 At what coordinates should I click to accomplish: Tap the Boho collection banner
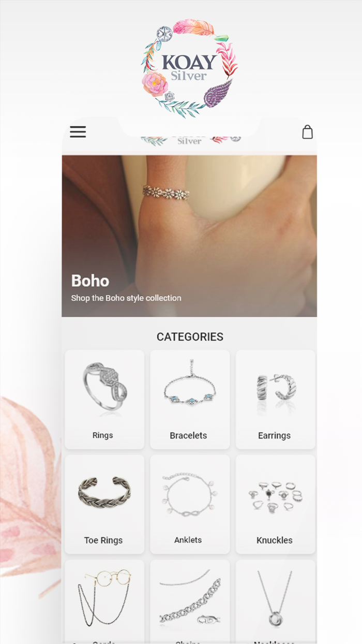[x=189, y=236]
